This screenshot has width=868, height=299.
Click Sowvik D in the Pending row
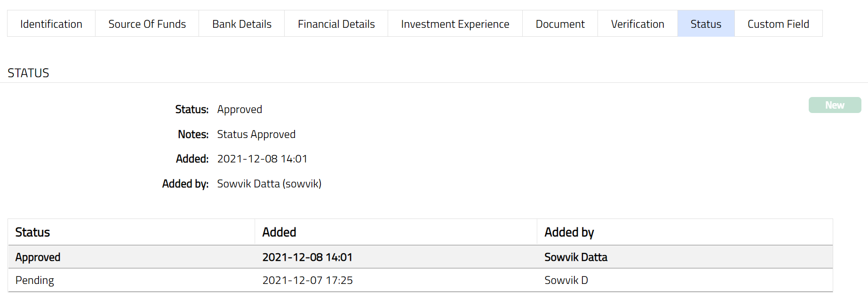(566, 280)
